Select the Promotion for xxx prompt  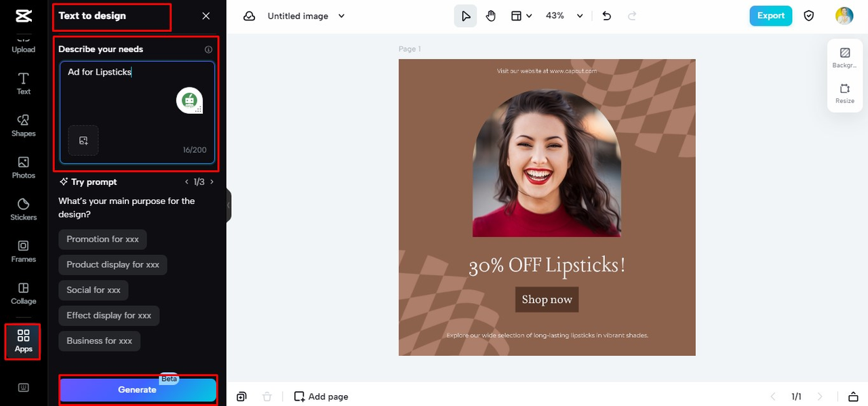102,239
